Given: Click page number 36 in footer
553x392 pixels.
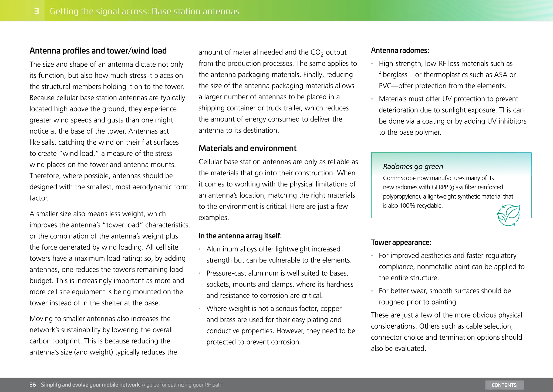Looking at the screenshot, I should [x=33, y=385].
